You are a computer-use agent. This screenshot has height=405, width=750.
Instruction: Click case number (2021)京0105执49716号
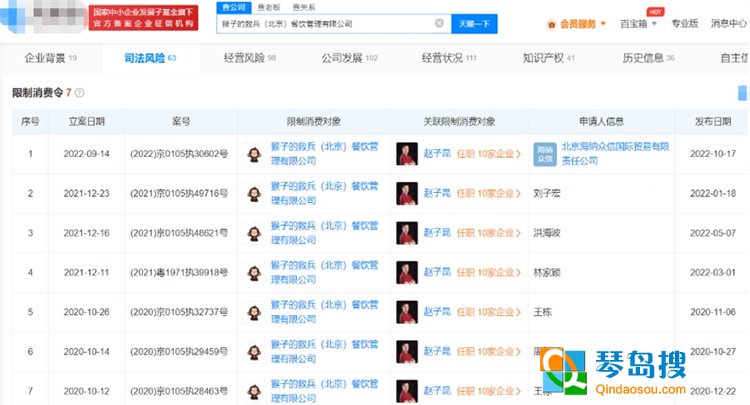[179, 194]
